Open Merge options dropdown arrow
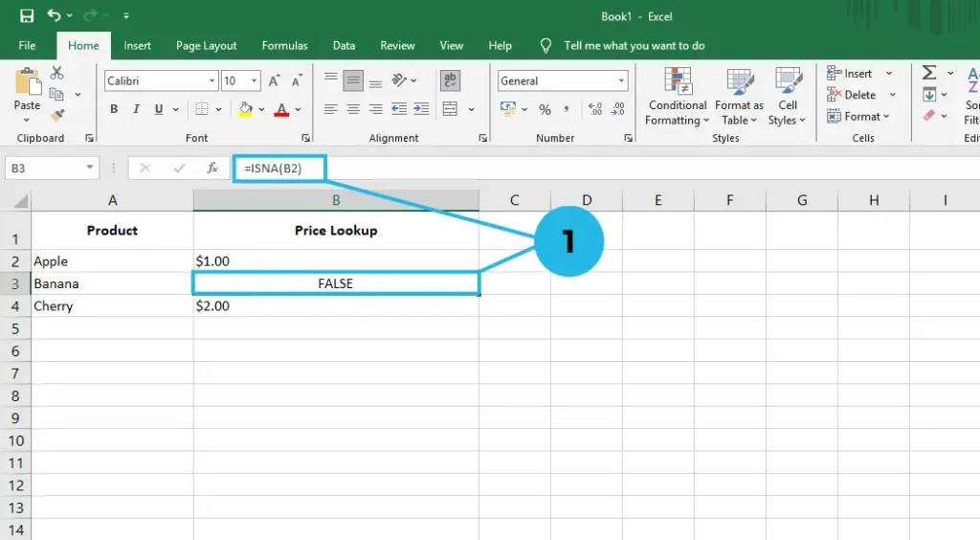The height and width of the screenshot is (540, 980). point(471,110)
